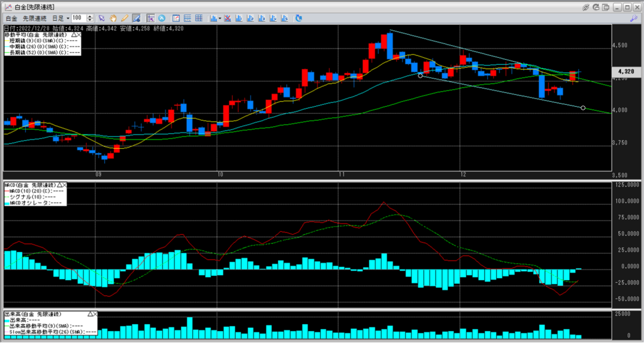Click the chain link icon in title bar
The width and height of the screenshot is (644, 343).
click(587, 6)
